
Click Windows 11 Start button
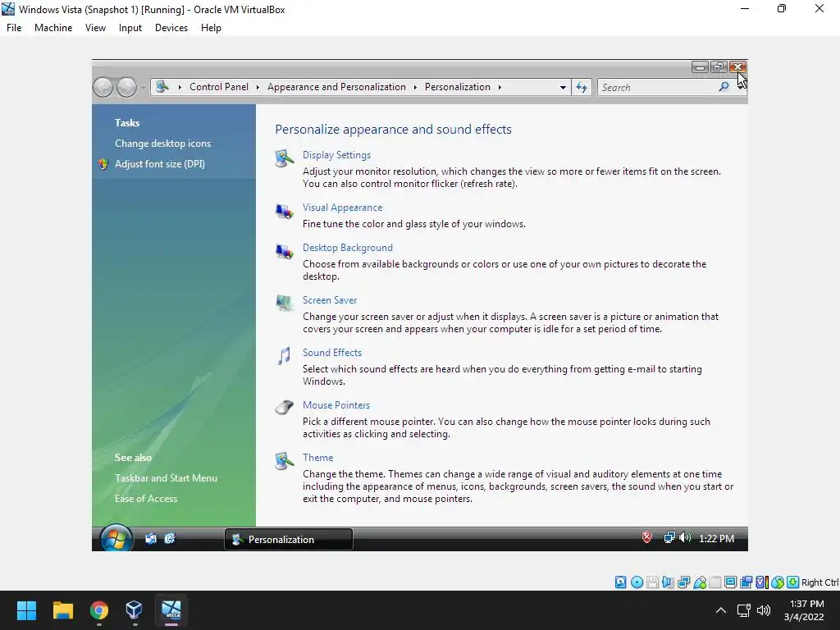tap(26, 610)
